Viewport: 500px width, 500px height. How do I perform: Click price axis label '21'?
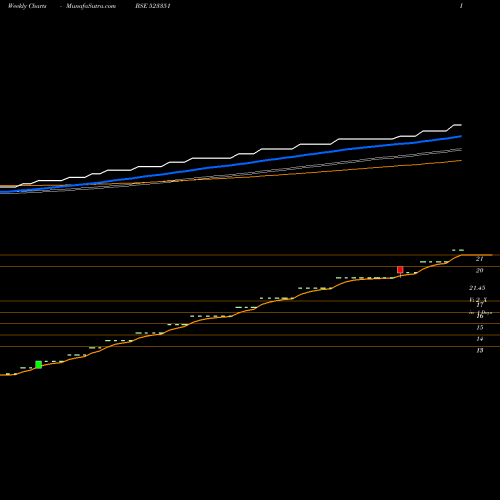click(x=479, y=259)
